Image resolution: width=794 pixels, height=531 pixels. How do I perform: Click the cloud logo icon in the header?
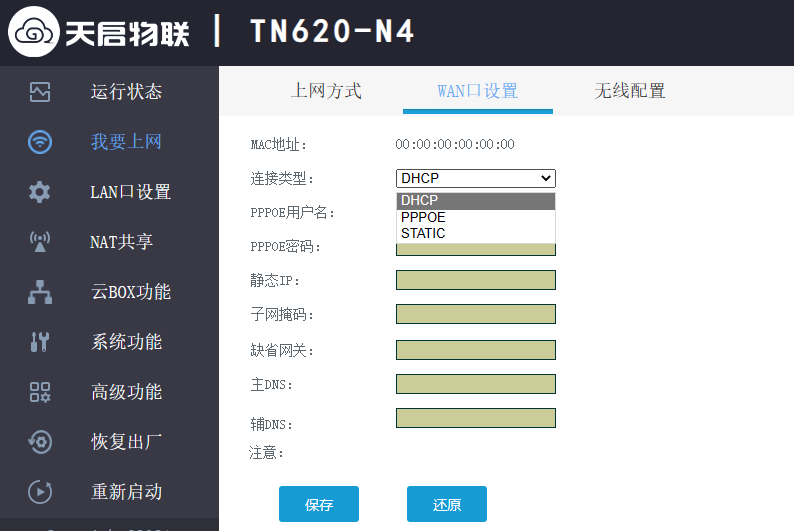(x=33, y=32)
